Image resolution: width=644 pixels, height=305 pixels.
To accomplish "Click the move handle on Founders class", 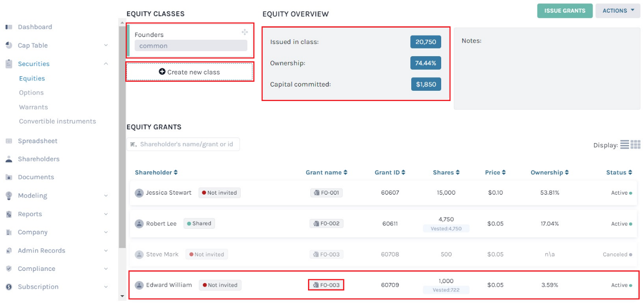I will coord(244,32).
